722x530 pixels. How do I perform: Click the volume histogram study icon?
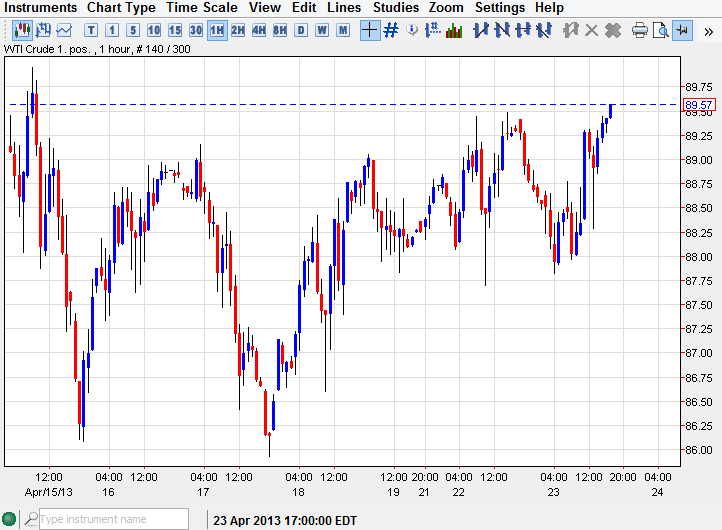pyautogui.click(x=454, y=30)
